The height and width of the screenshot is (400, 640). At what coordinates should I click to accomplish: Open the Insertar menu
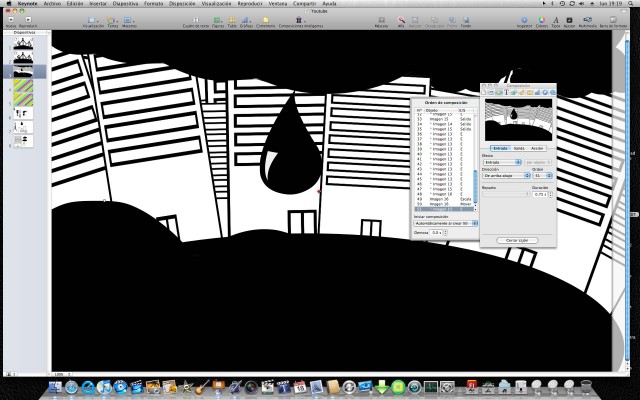[x=98, y=3]
